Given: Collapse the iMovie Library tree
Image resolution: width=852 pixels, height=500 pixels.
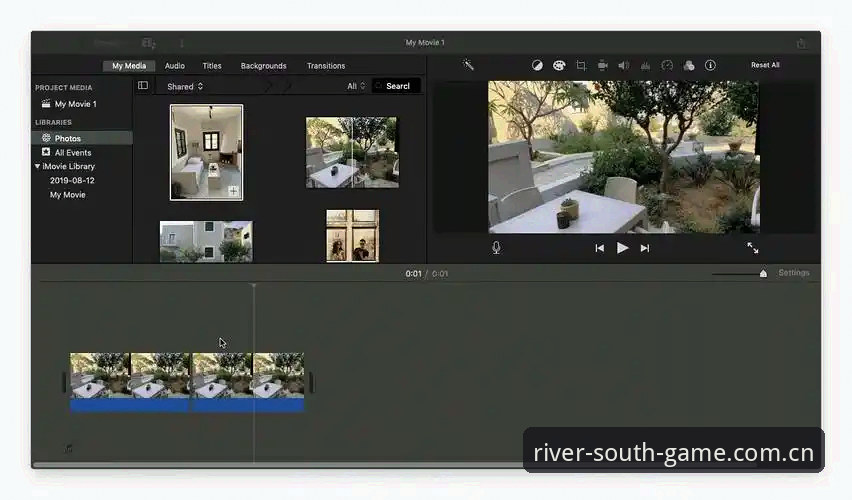Looking at the screenshot, I should 37,166.
